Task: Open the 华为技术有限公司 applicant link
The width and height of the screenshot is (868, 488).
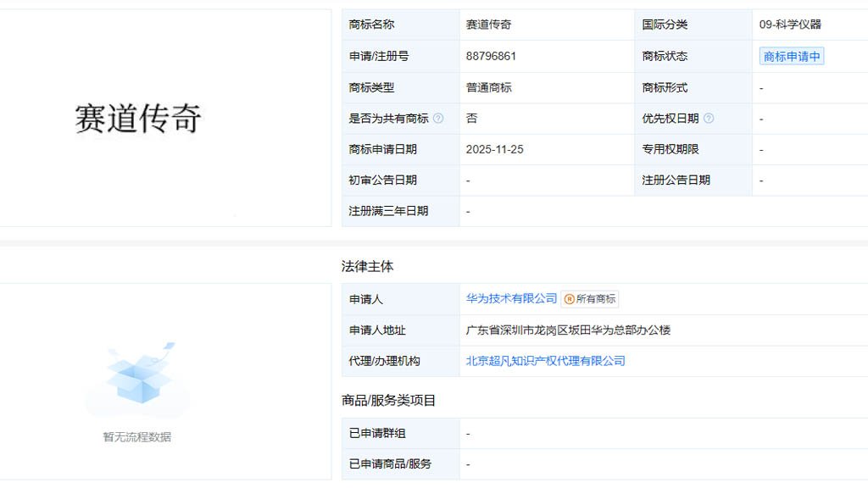Action: [x=511, y=299]
